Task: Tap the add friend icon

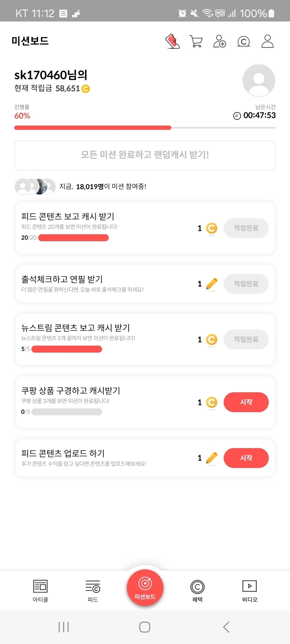Action: 219,41
